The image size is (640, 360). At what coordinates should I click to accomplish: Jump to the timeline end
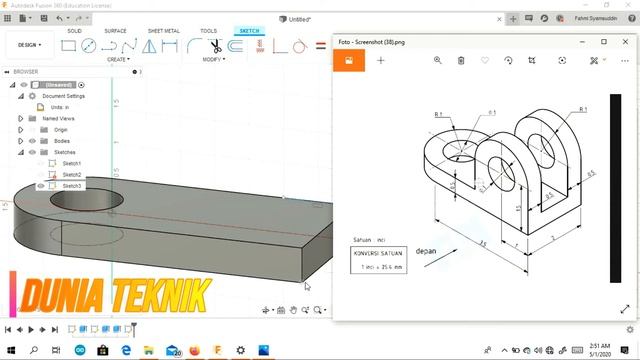tap(55, 329)
